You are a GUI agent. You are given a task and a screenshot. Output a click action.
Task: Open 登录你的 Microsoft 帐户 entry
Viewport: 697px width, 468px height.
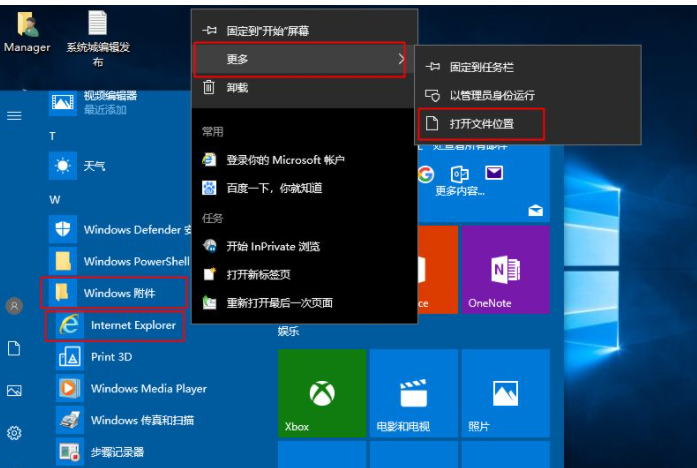pos(304,160)
